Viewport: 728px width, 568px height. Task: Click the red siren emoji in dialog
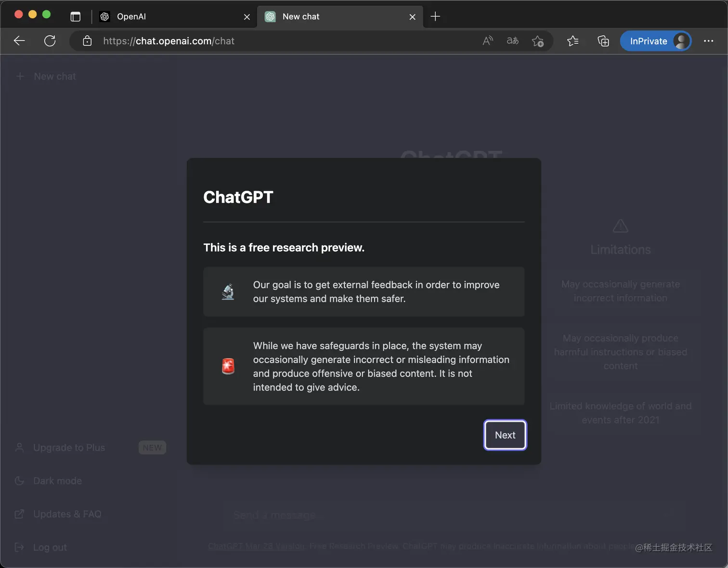(x=228, y=366)
